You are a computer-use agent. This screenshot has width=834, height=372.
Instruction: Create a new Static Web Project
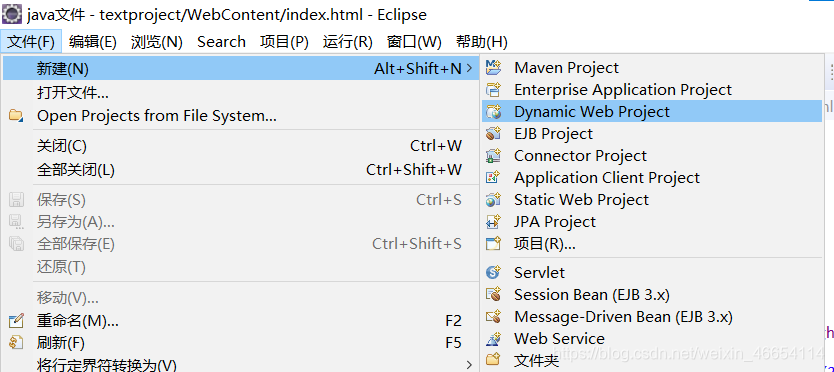pyautogui.click(x=652, y=200)
